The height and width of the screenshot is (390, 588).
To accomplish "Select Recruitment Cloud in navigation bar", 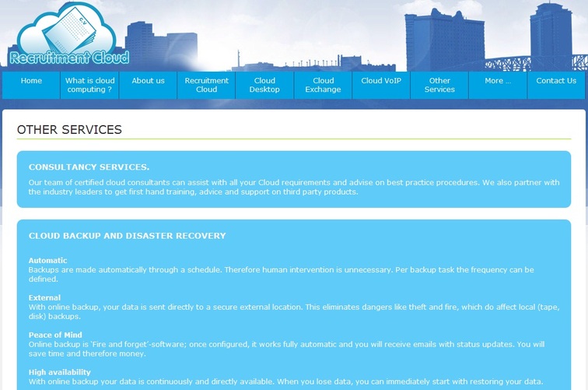I will (x=206, y=85).
